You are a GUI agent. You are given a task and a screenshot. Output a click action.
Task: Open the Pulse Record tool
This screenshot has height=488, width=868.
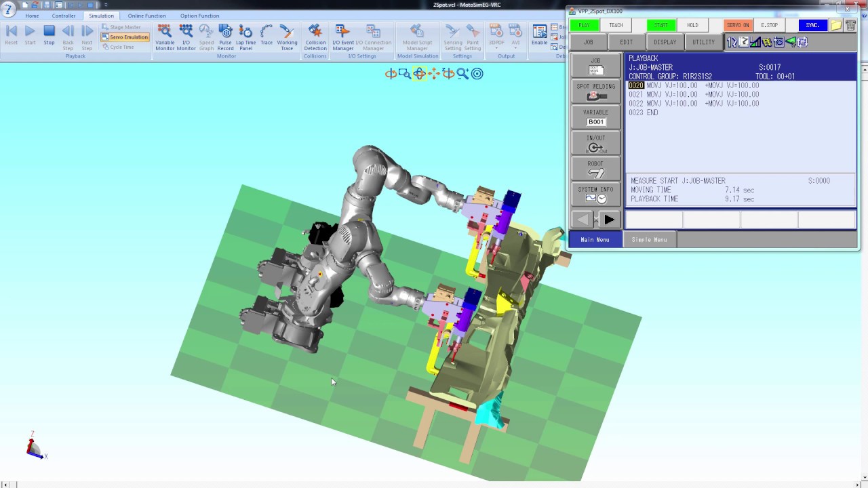pyautogui.click(x=226, y=37)
